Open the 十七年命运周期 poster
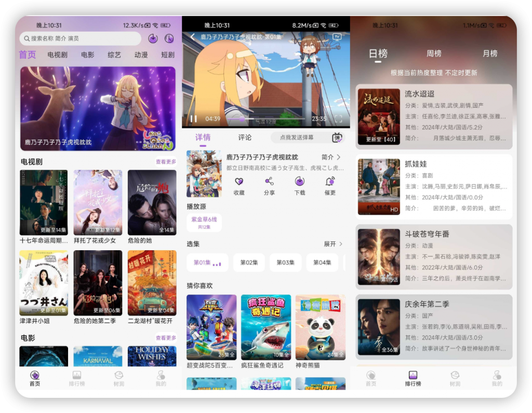Viewport: 532px width, 413px height. pyautogui.click(x=44, y=202)
